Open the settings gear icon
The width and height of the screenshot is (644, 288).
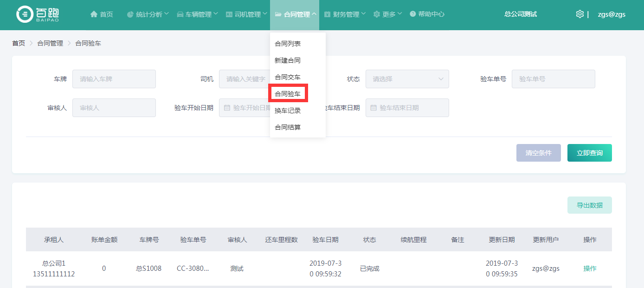click(580, 14)
